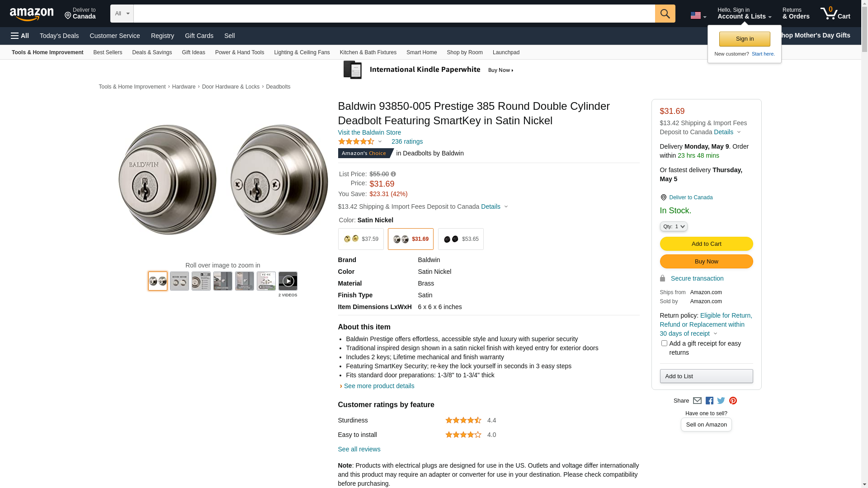The height and width of the screenshot is (488, 868).
Task: Open the All hamburger menu
Action: pos(20,36)
